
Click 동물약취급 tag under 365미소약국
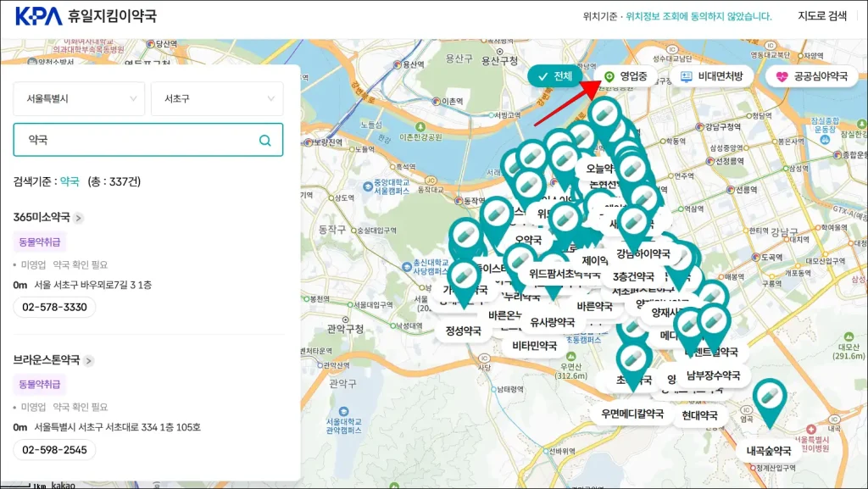39,242
